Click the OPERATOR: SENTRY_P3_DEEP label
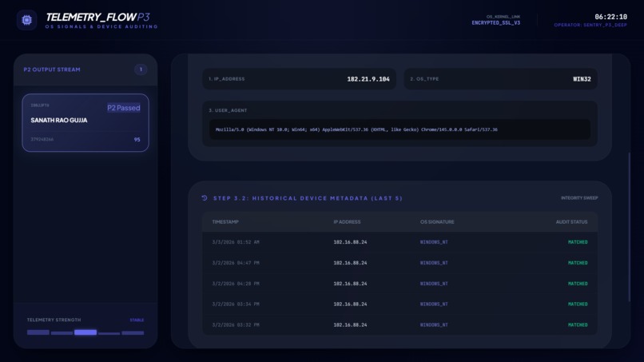Viewport: 644px width, 362px height. click(590, 25)
